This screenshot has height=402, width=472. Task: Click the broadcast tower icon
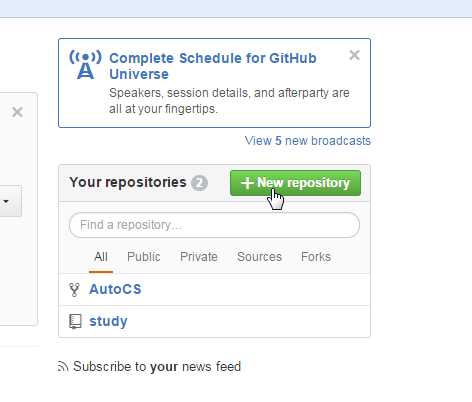coord(85,65)
